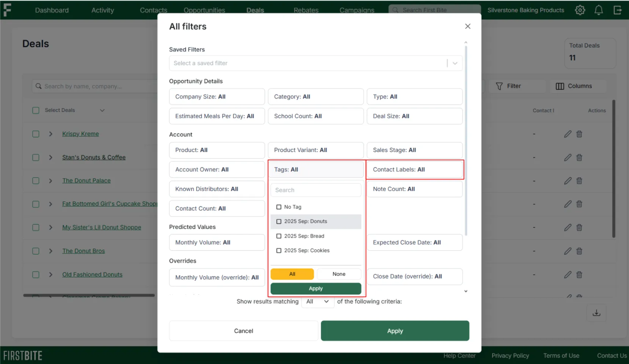
Task: Delete Old Fashioned Donuts deal
Action: click(579, 275)
